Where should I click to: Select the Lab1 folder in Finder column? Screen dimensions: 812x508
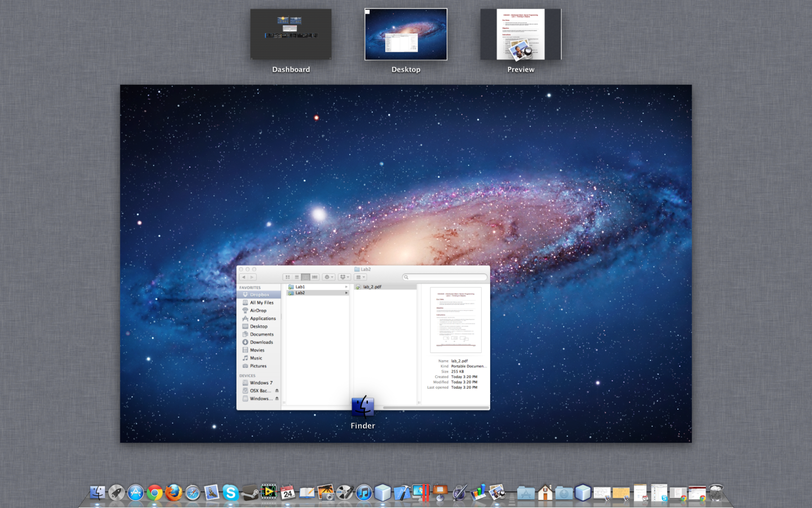tap(318, 287)
